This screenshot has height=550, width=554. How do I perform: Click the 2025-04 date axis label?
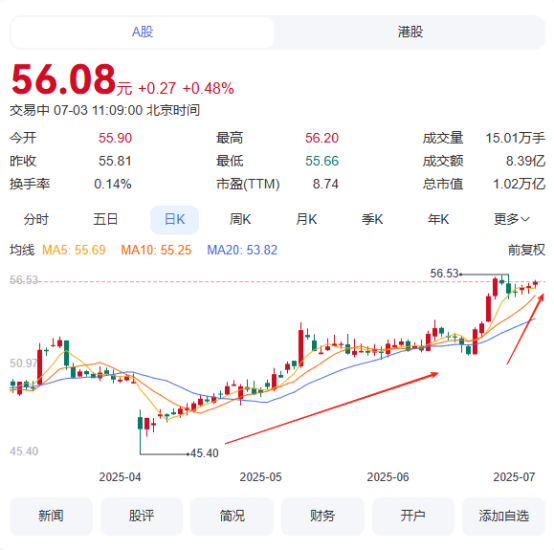(x=120, y=477)
